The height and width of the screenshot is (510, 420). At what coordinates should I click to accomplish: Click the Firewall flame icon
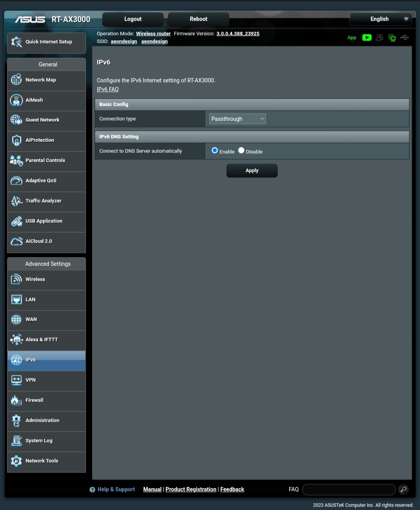pyautogui.click(x=16, y=400)
